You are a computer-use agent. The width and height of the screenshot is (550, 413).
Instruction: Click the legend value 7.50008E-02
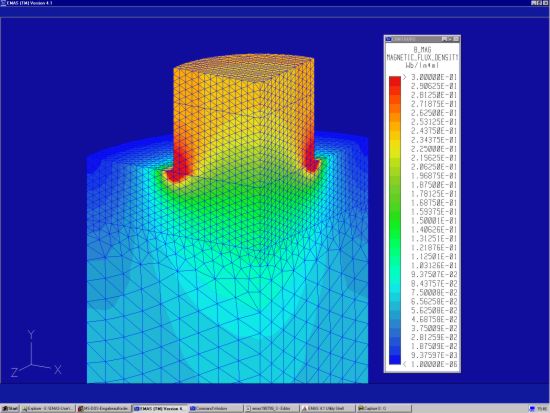(x=434, y=292)
